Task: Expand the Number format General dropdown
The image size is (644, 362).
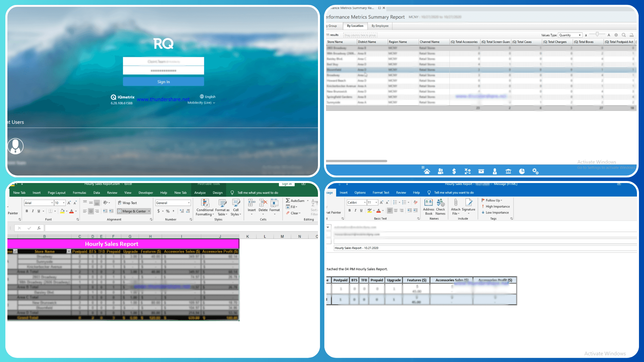Action: coord(189,203)
